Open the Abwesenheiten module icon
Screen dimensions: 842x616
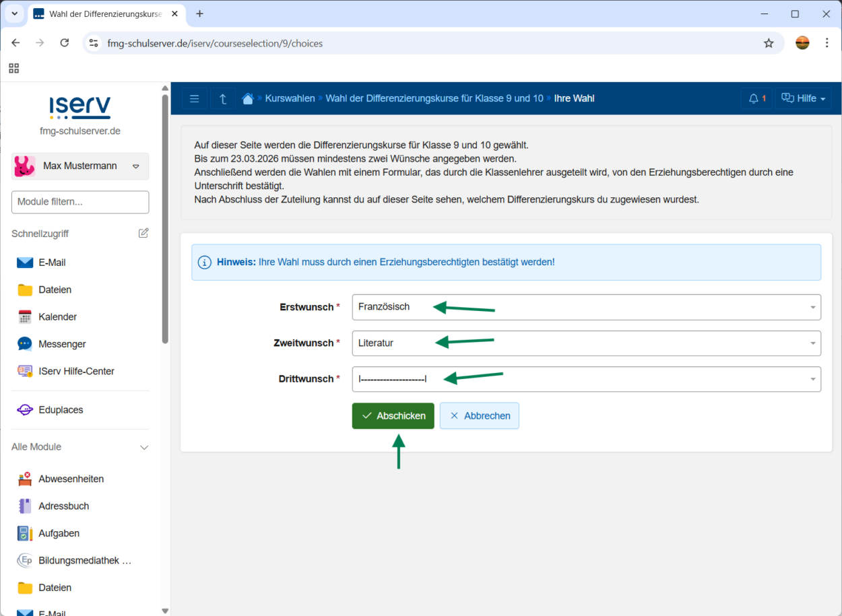click(25, 479)
